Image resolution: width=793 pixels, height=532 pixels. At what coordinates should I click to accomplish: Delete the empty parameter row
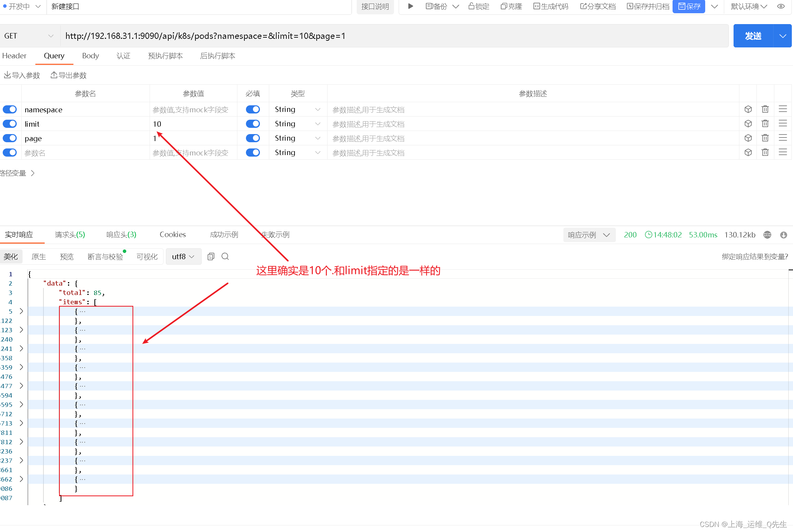point(765,153)
